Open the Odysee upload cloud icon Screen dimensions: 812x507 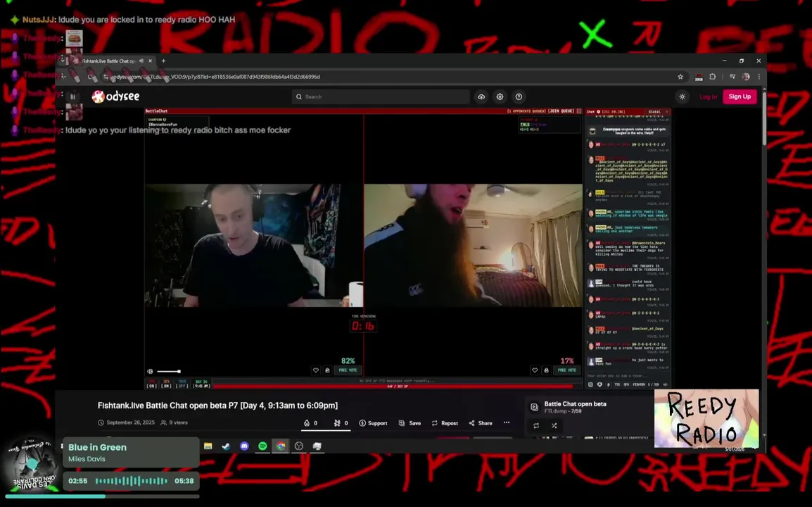click(481, 96)
